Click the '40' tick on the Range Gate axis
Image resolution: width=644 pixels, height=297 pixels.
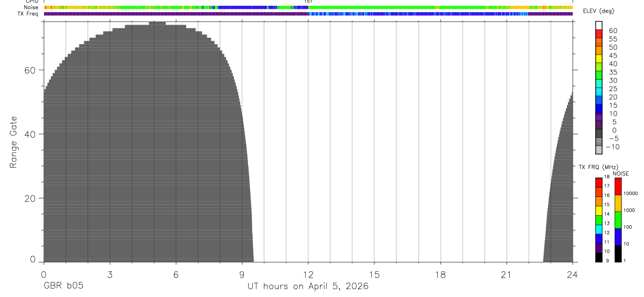pyautogui.click(x=29, y=134)
